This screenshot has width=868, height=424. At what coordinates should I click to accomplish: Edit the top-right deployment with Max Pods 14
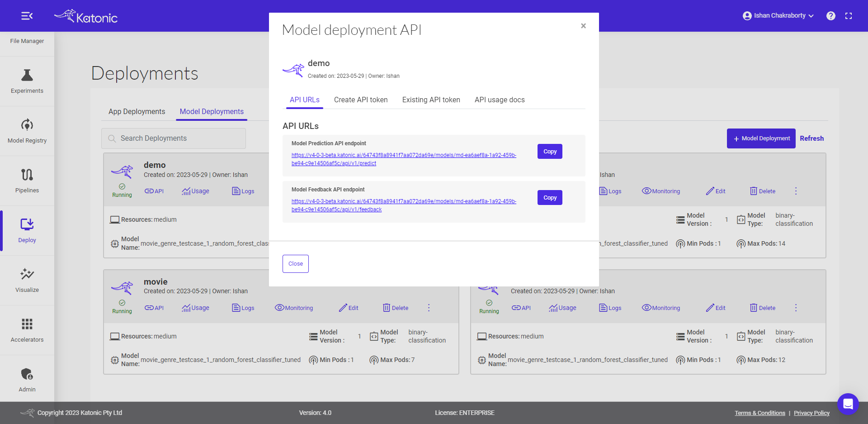(x=716, y=191)
